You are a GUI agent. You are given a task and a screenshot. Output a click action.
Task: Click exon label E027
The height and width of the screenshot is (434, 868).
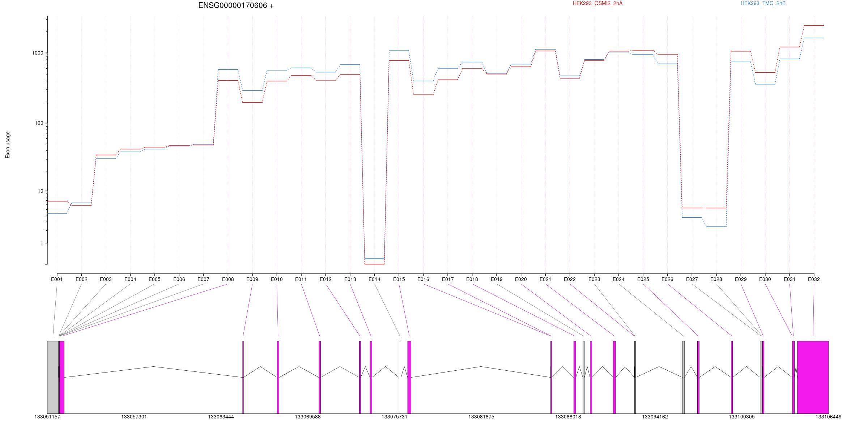tap(692, 279)
